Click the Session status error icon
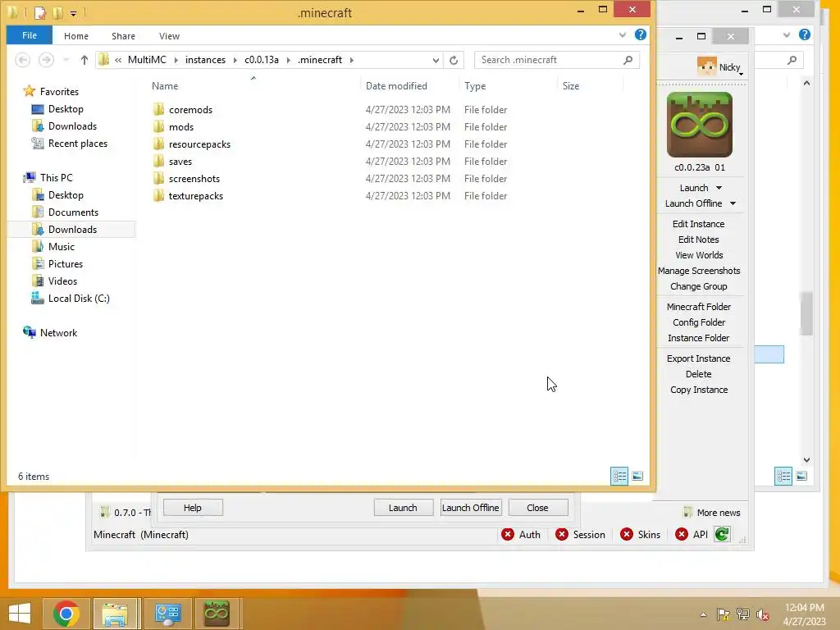Viewport: 840px width, 630px height. pyautogui.click(x=561, y=535)
